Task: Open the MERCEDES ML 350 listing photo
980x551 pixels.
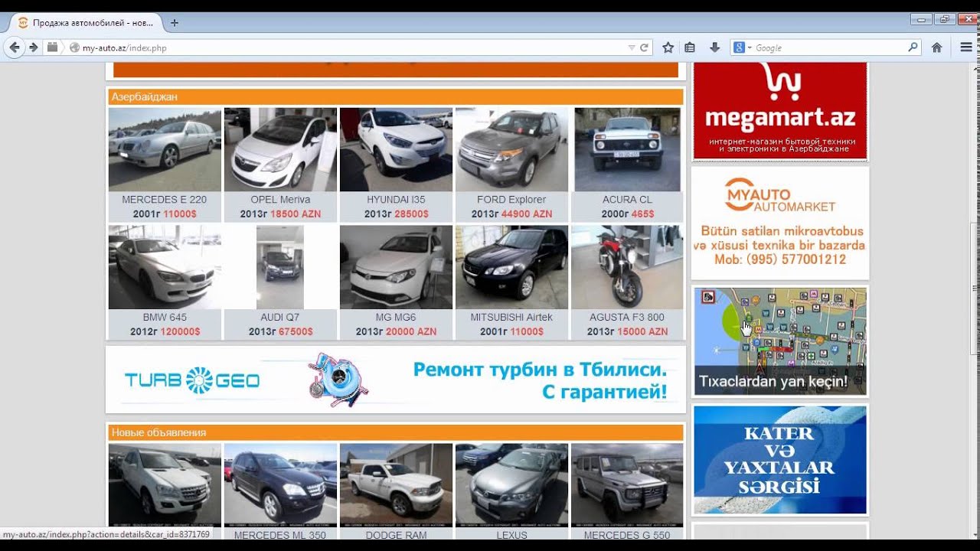Action: click(x=280, y=485)
